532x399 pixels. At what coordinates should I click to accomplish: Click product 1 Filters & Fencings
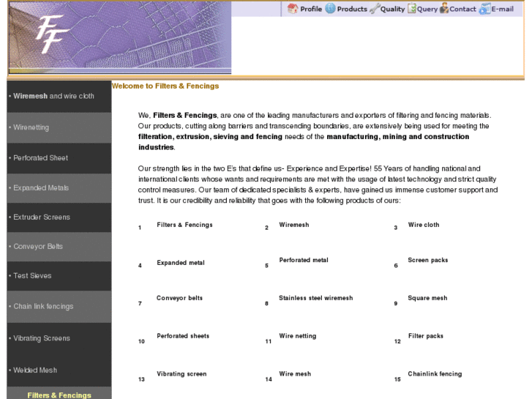coord(184,225)
